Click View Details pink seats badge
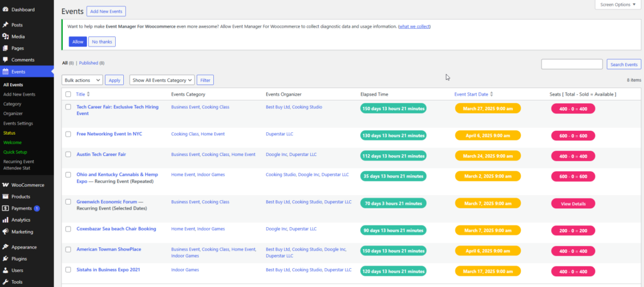The width and height of the screenshot is (644, 287). point(573,204)
